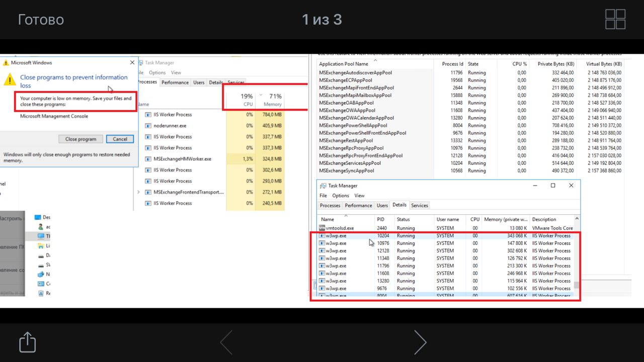Click w3wp.exe icon for PID 9676
The width and height of the screenshot is (644, 362).
click(322, 289)
